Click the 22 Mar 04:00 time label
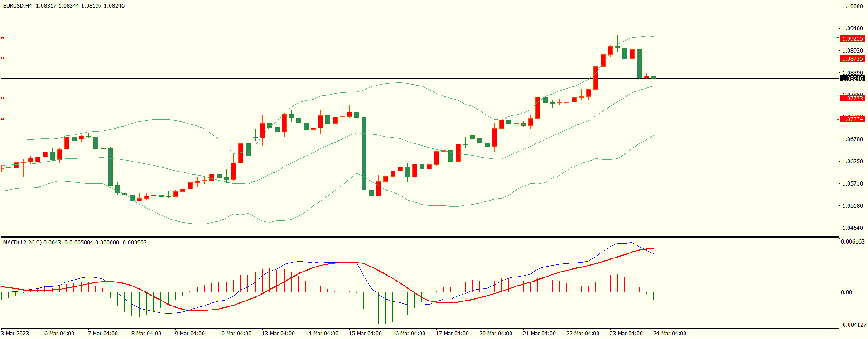 pyautogui.click(x=583, y=334)
